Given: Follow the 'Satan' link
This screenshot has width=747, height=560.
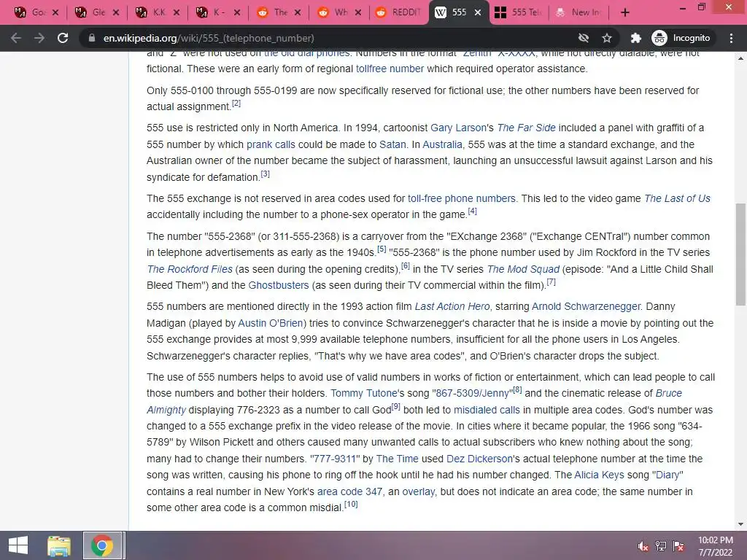Looking at the screenshot, I should [392, 145].
